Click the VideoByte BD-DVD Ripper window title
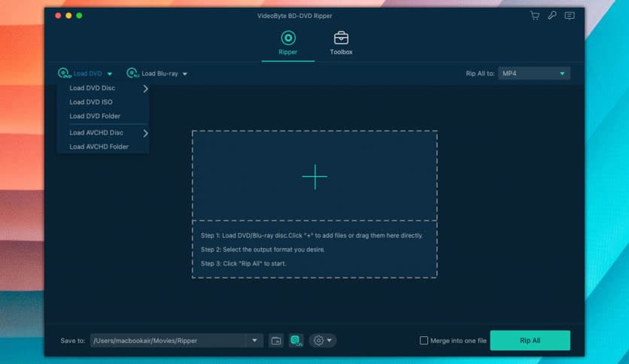 294,16
